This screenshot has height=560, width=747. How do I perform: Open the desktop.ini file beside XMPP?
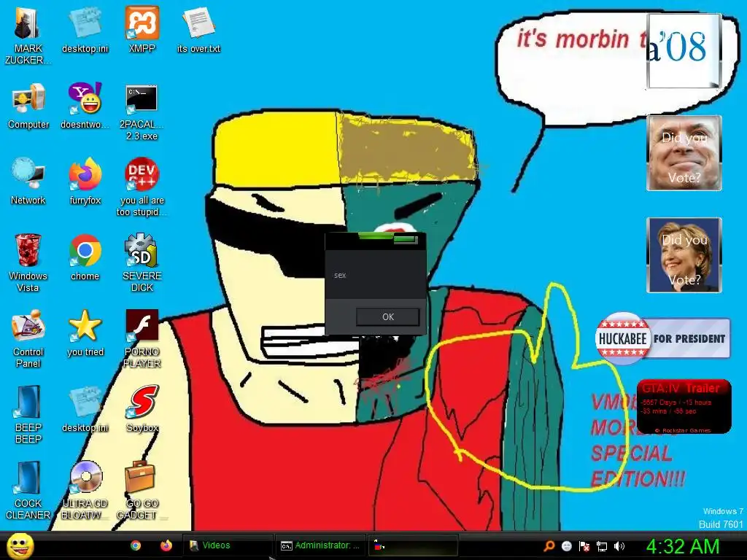[85, 31]
